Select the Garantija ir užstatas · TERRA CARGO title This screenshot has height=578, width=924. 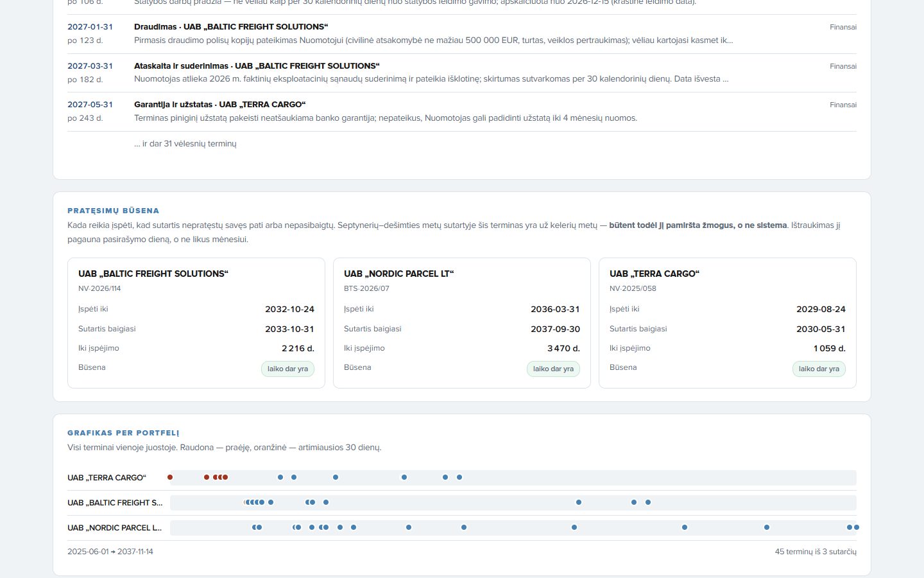220,105
